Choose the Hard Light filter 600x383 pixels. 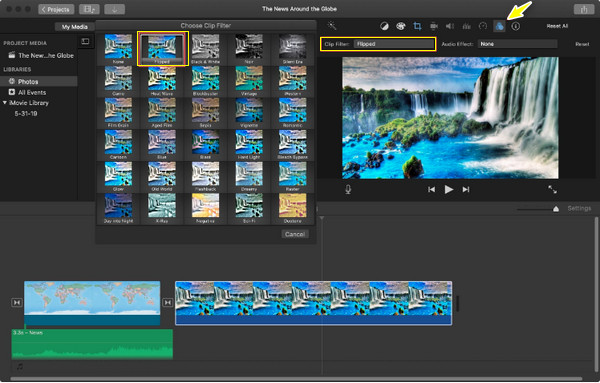249,145
